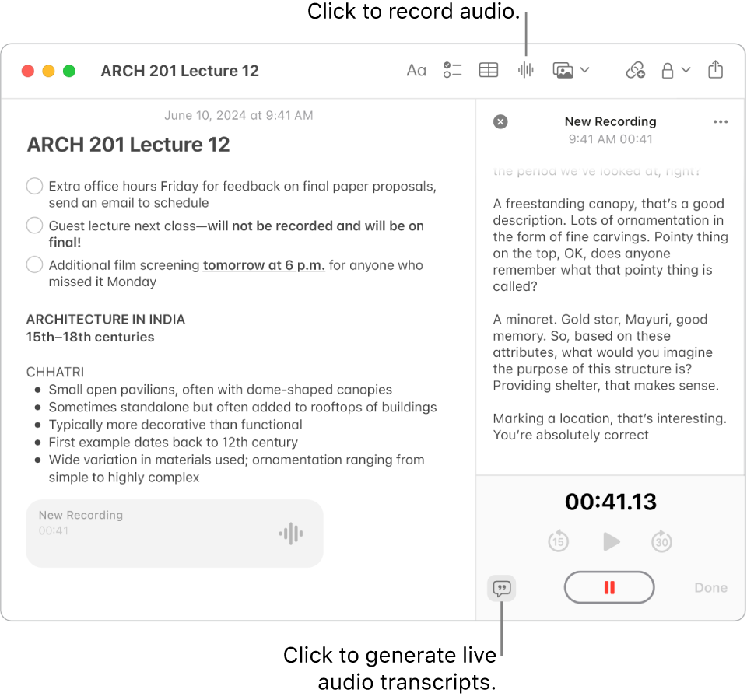Open the recording more options ellipsis
Screen dimensions: 747x700
[721, 122]
